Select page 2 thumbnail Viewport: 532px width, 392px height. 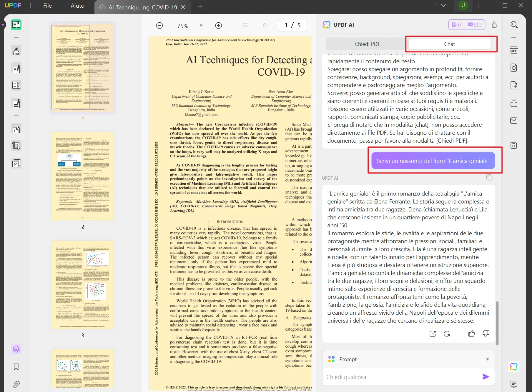pos(83,176)
